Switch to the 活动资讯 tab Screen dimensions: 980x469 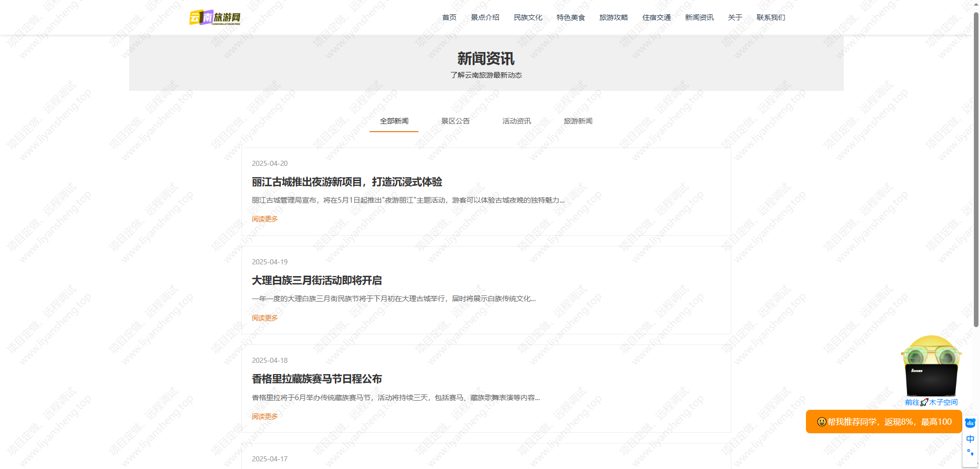517,121
